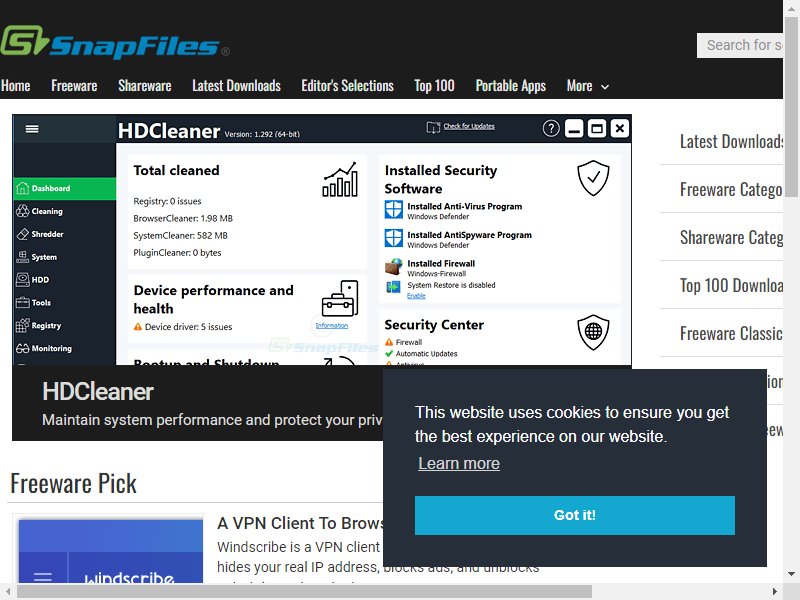Viewport: 800px width, 600px height.
Task: Click the Check for Updates link
Action: point(469,126)
